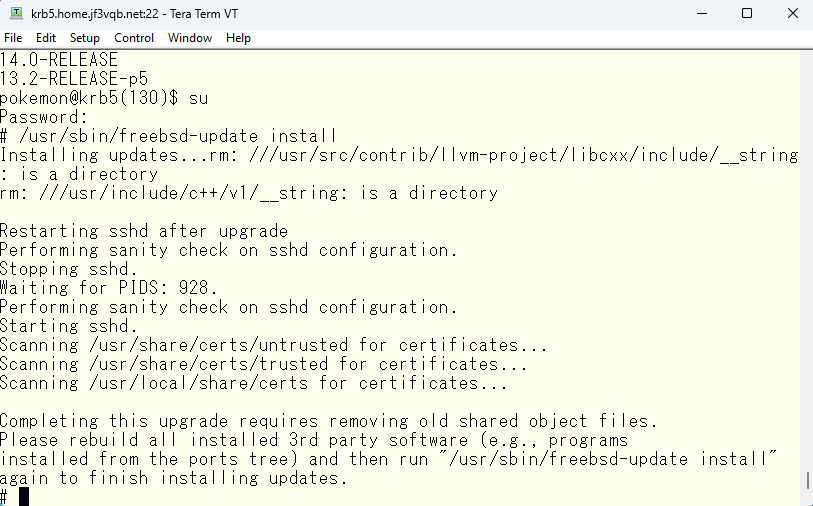Click the 'Password:' prompt text
813x506 pixels.
coord(44,117)
